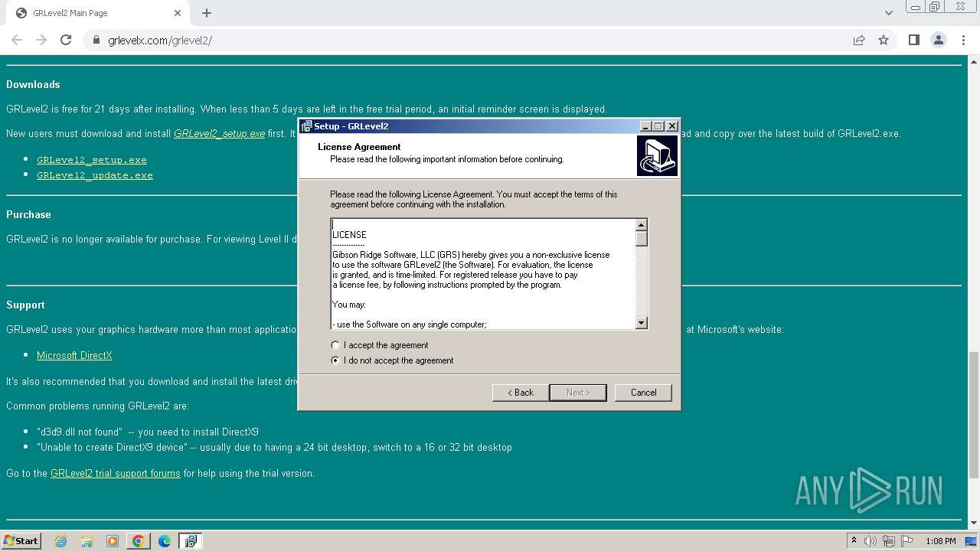The image size is (980, 551).
Task: Open the Windows Start menu
Action: click(21, 541)
